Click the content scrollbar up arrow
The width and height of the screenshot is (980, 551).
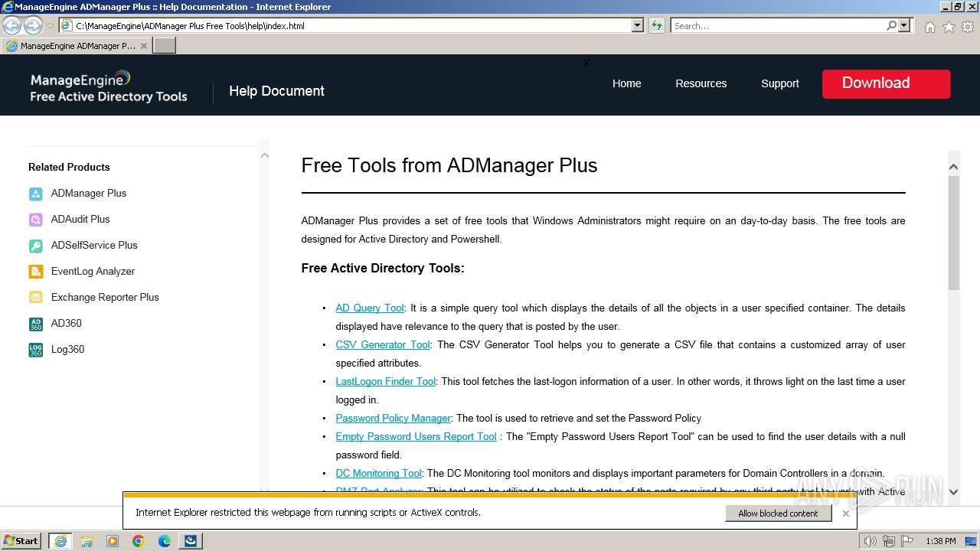pos(954,167)
